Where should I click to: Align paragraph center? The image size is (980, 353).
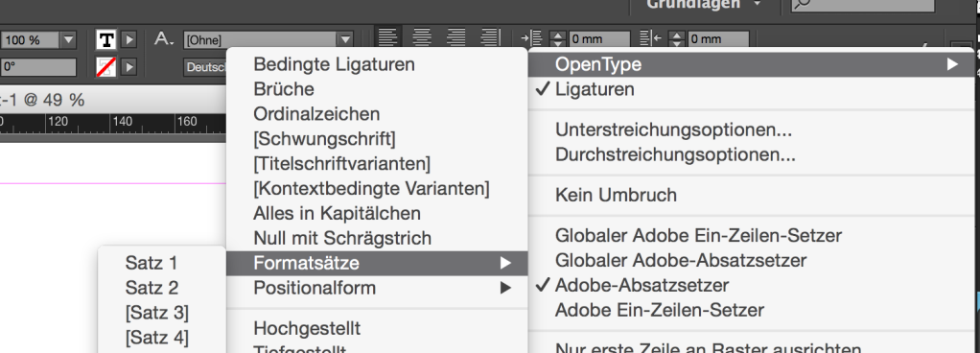[x=422, y=37]
